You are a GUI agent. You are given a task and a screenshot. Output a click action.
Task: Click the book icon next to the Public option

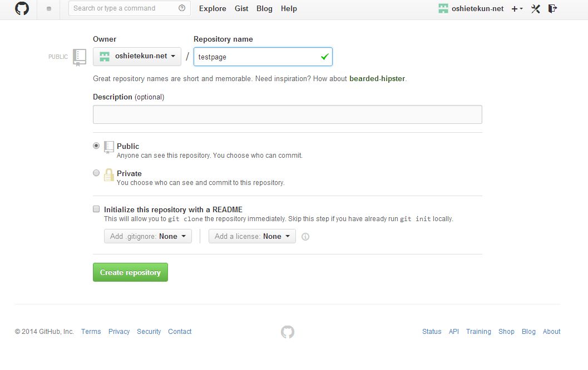coord(108,147)
